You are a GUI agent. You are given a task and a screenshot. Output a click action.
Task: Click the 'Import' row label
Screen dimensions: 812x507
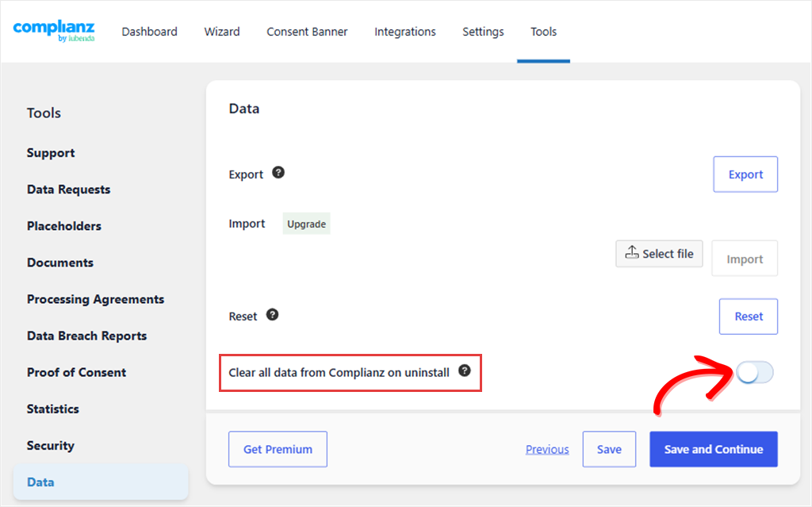pos(247,224)
